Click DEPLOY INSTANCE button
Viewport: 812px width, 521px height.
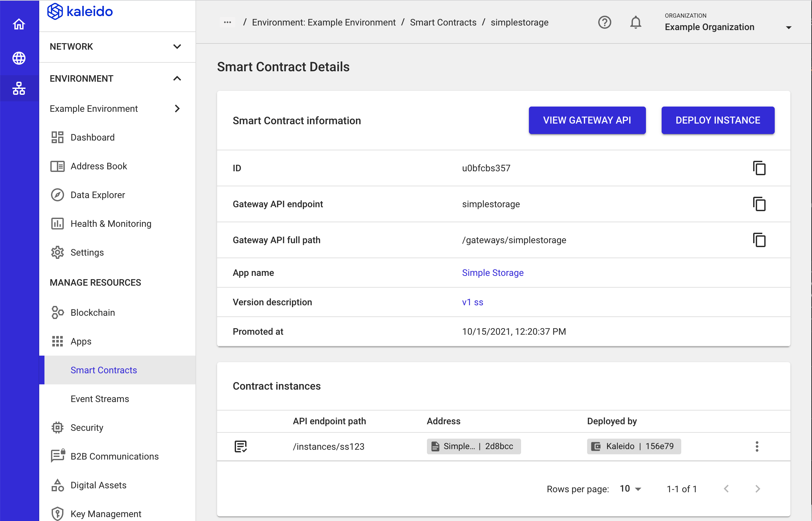click(718, 120)
